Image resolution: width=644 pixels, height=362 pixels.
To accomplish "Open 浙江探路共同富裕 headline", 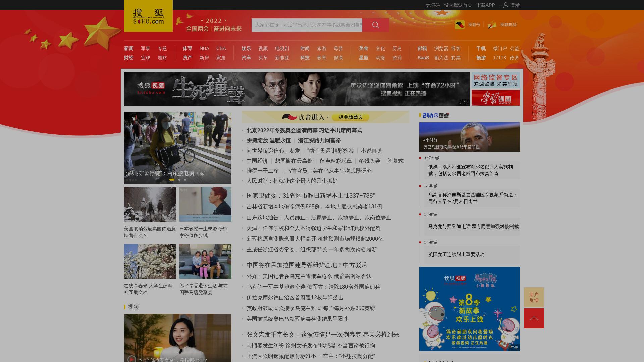I will click(319, 141).
